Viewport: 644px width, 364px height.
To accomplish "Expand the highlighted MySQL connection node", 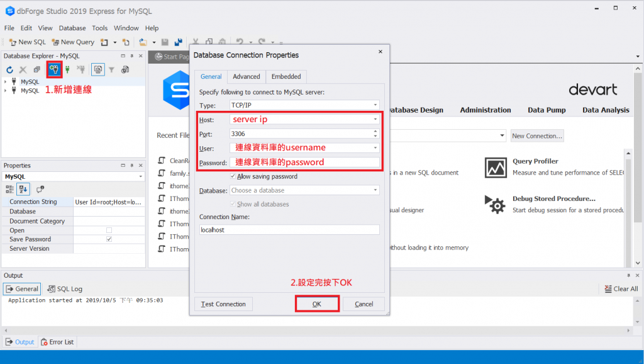I will pos(5,81).
